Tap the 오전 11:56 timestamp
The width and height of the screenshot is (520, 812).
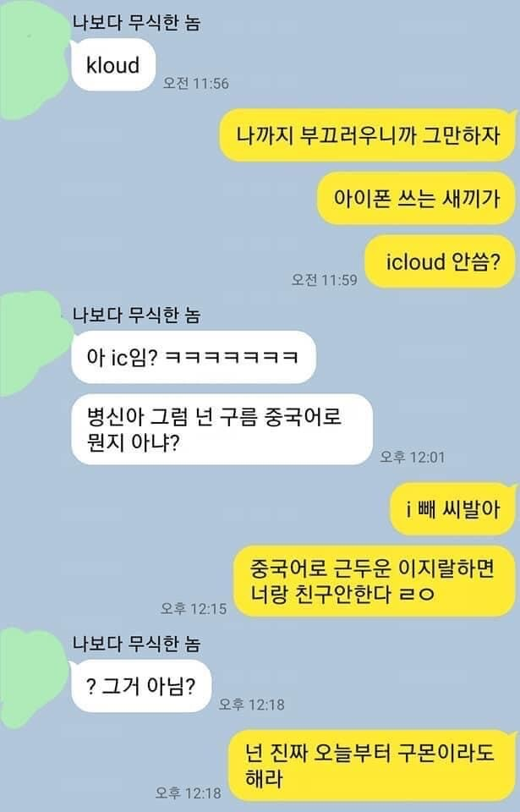195,84
